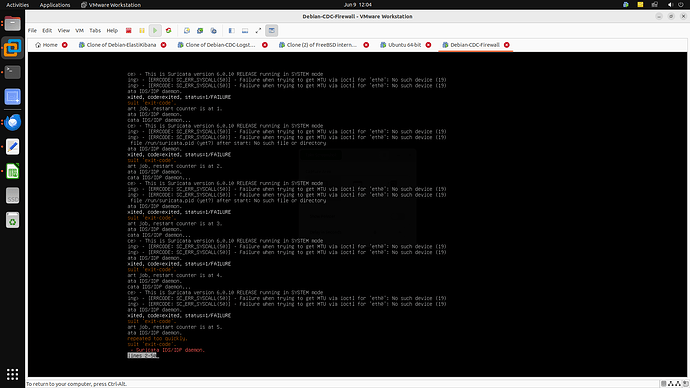Switch to the Home tab

46,45
